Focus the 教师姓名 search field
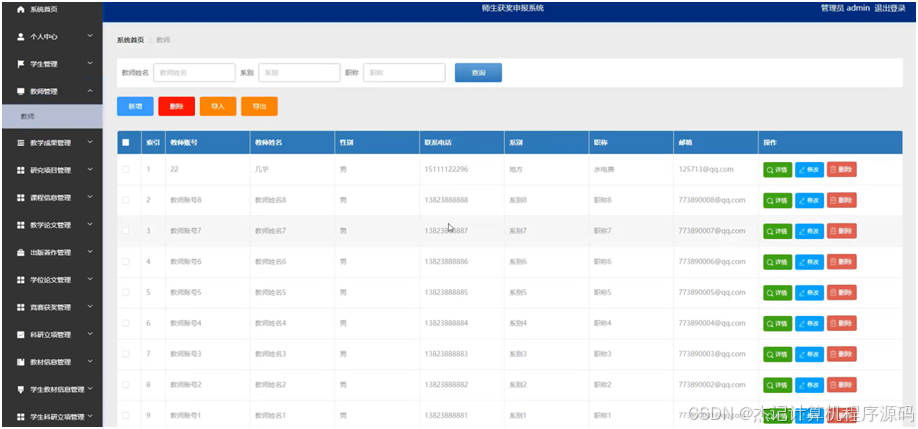 pos(194,73)
